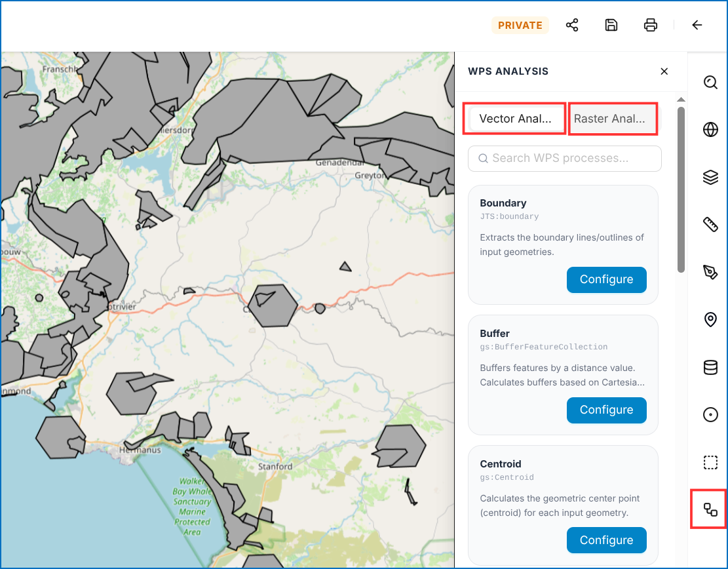
Task: Activate the dashed square selection tool
Action: (x=710, y=462)
